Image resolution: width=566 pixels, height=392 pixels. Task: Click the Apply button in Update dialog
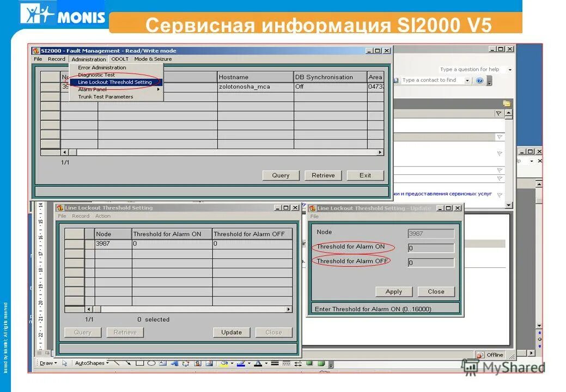[394, 292]
